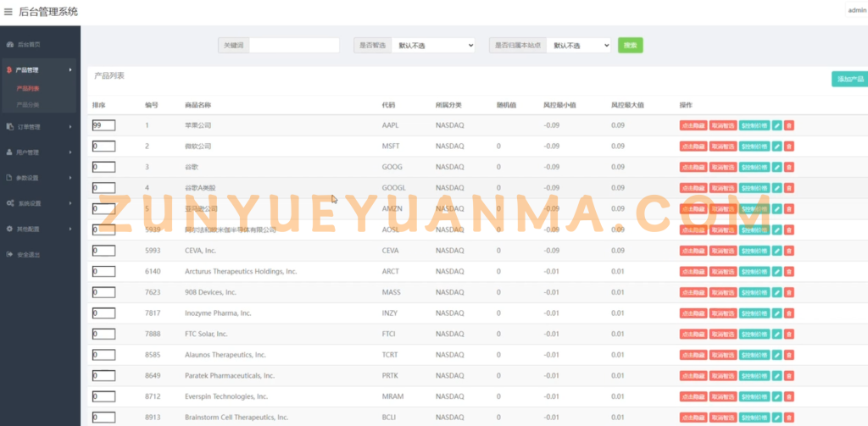Expand the 用户管理 sidebar menu
868x426 pixels.
coord(39,152)
